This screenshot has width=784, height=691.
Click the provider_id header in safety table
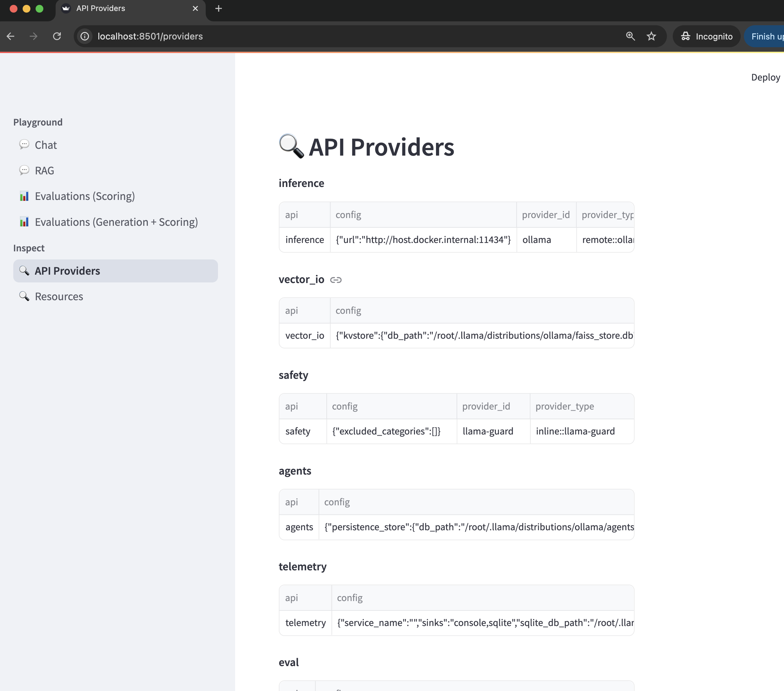493,406
